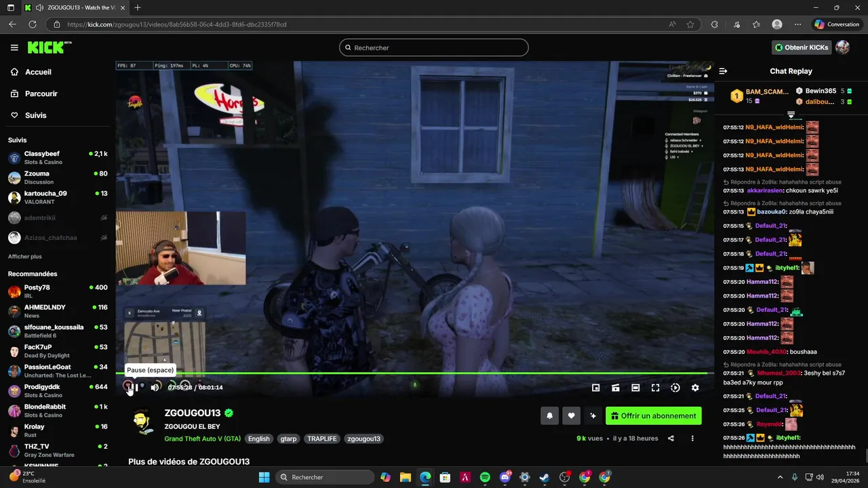Open Prodigyddk recommended channel
This screenshot has height=488, width=868.
pyautogui.click(x=58, y=391)
